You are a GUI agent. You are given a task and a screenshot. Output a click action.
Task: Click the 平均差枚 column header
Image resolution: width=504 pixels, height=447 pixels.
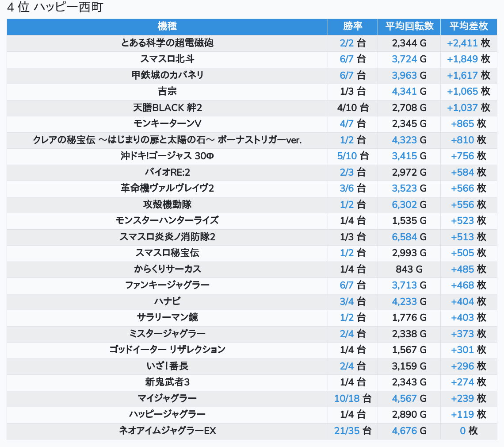point(468,27)
